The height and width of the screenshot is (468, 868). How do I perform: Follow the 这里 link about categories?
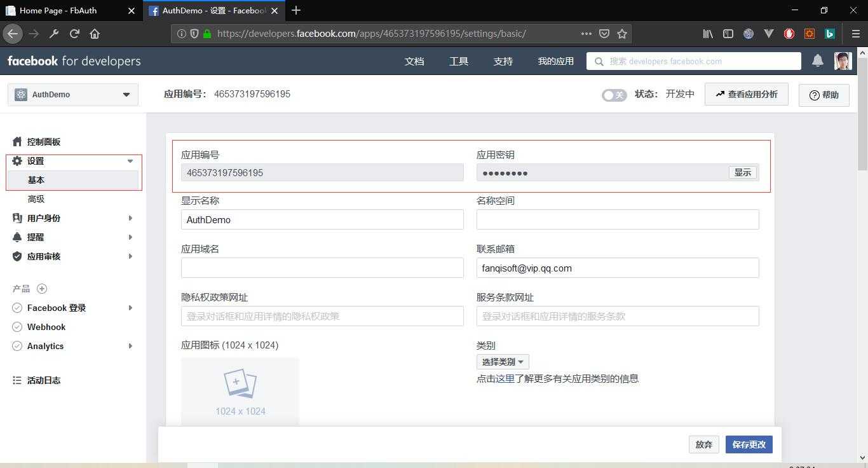click(x=505, y=378)
